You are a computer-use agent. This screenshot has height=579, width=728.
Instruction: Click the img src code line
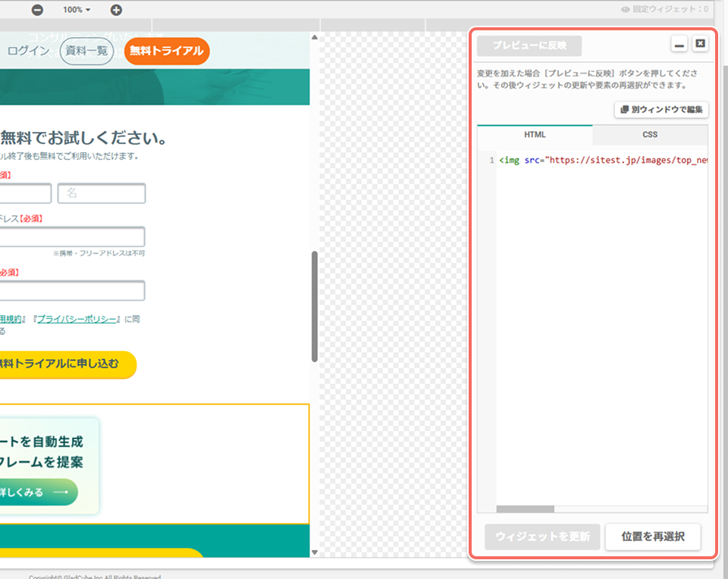603,160
